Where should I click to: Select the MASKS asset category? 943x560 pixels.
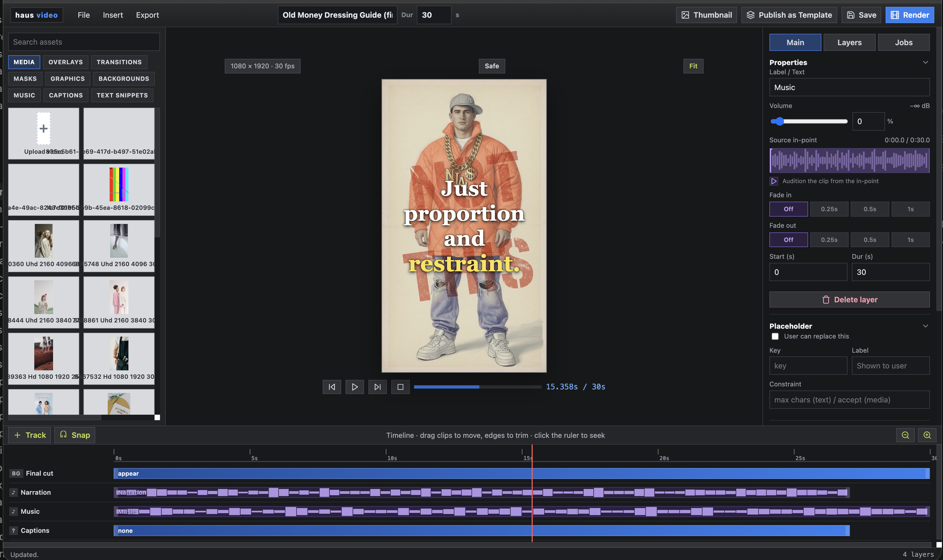pos(25,79)
